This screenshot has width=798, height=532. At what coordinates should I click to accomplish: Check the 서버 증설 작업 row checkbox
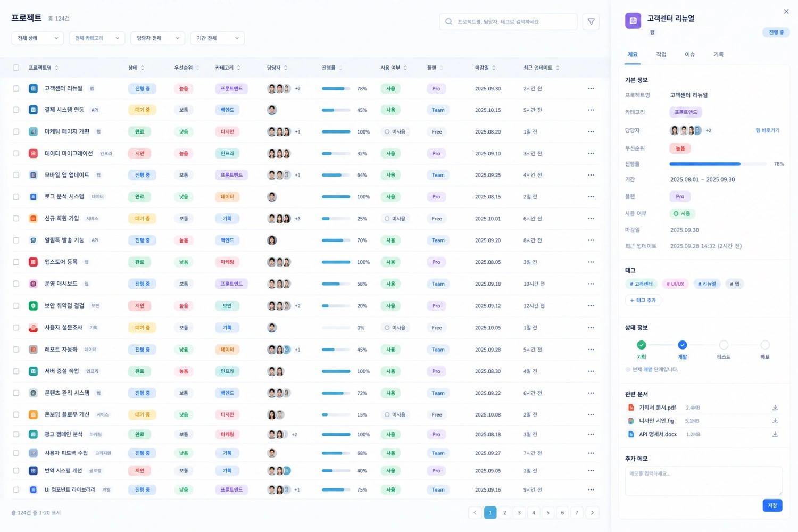16,371
